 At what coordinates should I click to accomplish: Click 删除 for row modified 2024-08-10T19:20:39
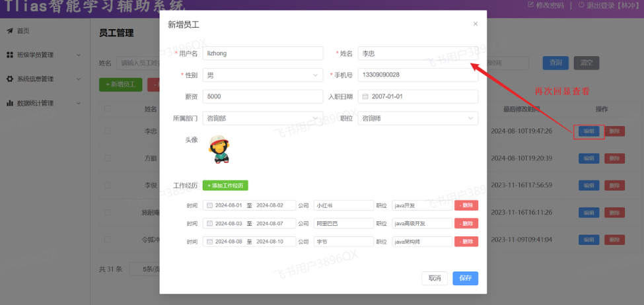tap(614, 158)
